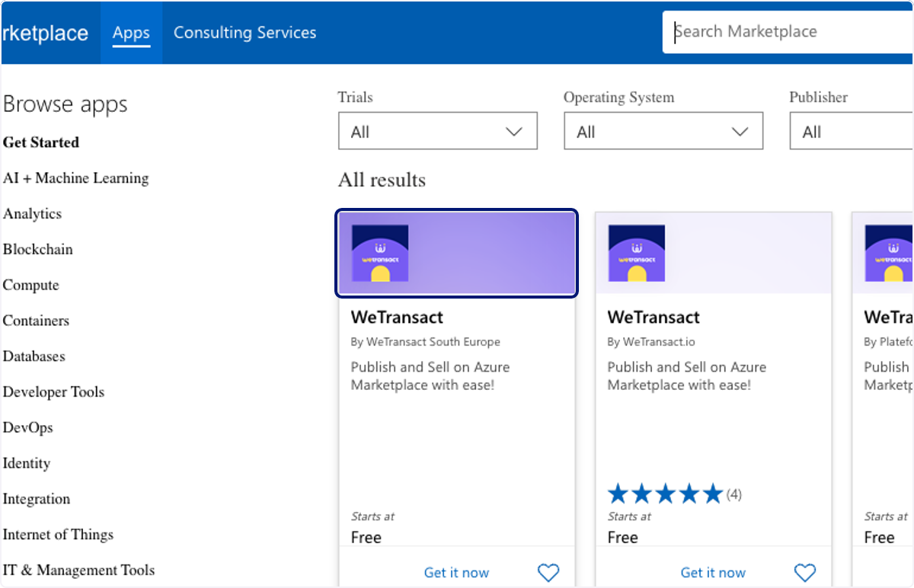Click the 'All results' heading
This screenshot has width=914, height=588.
(382, 181)
